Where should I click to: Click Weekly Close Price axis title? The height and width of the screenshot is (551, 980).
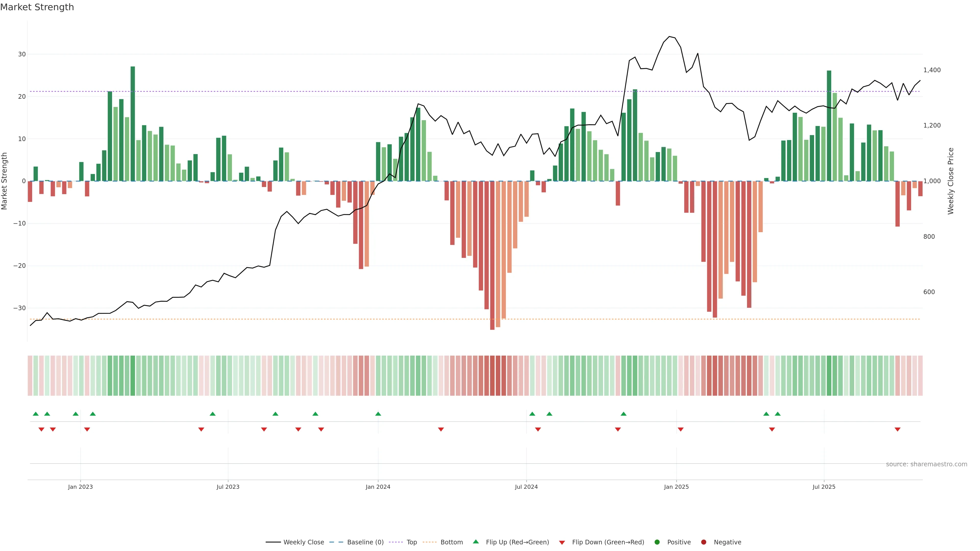[x=951, y=181]
